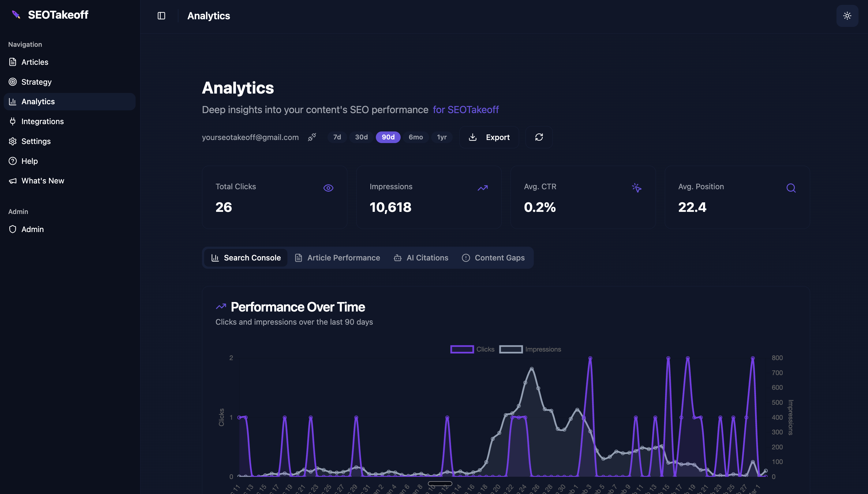Screen dimensions: 868x494
Task: Toggle the Clicks legend swatch
Action: pyautogui.click(x=462, y=349)
